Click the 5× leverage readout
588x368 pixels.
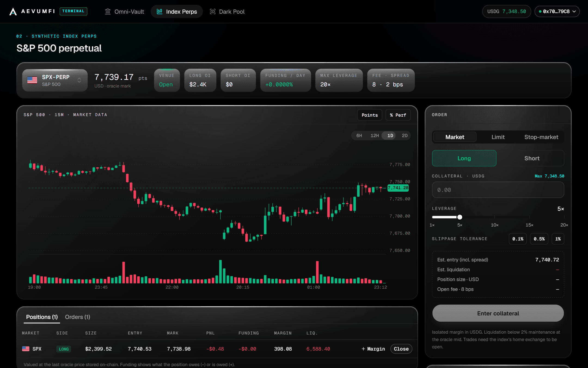point(561,209)
